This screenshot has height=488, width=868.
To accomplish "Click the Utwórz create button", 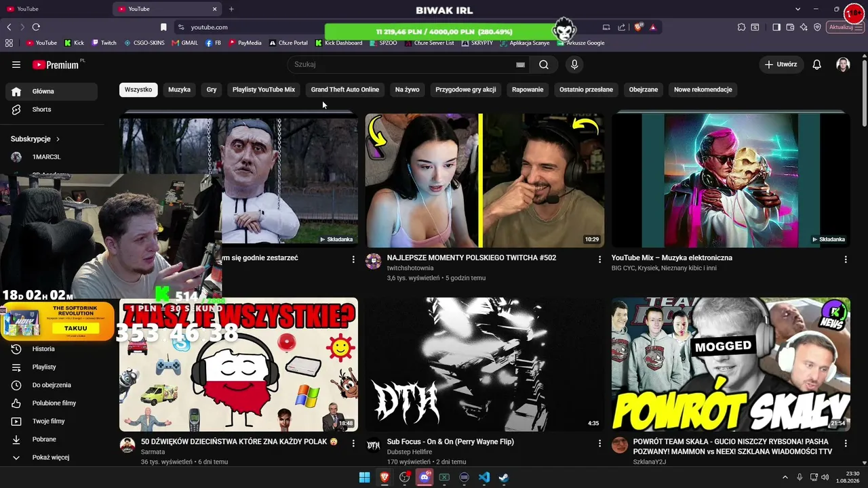I will coord(781,64).
